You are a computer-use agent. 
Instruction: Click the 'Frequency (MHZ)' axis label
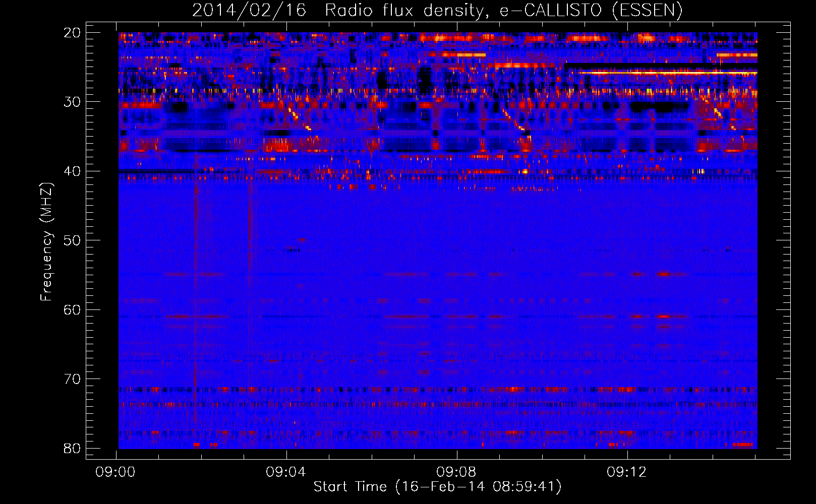coord(46,242)
